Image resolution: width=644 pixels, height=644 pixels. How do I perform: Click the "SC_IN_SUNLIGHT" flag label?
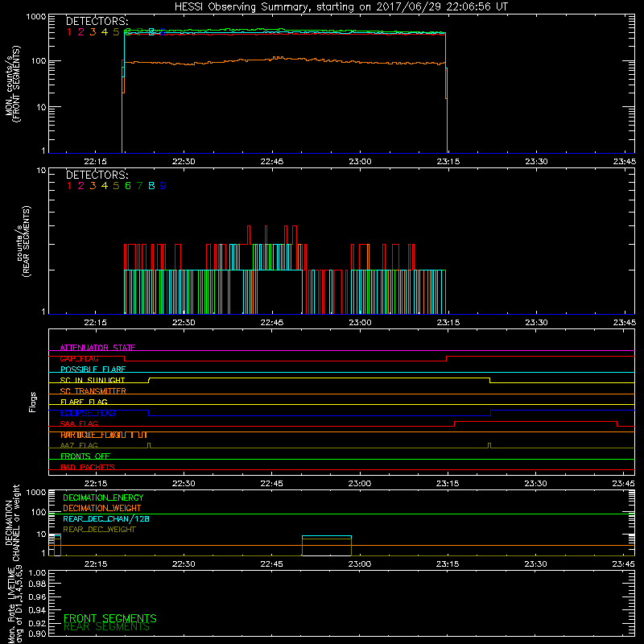(x=93, y=380)
